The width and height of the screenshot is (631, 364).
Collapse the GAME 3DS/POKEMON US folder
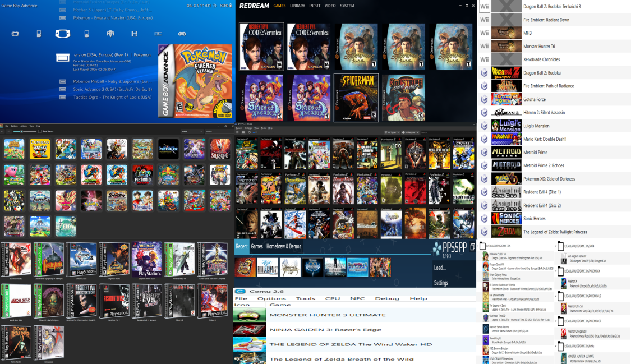[x=556, y=296]
